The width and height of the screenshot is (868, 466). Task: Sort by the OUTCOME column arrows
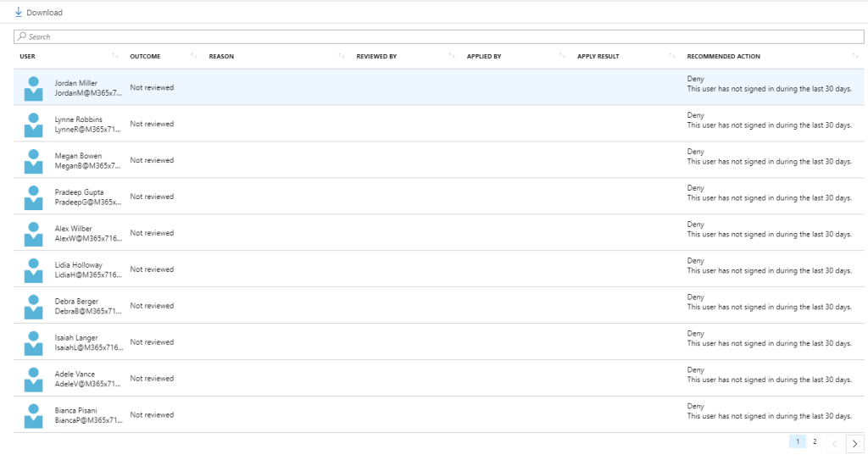194,56
